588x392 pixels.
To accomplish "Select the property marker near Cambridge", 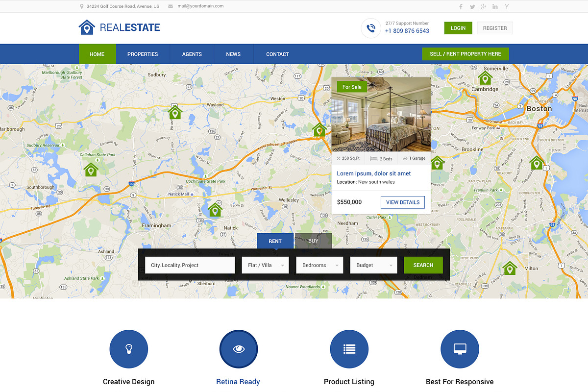I will tap(485, 77).
